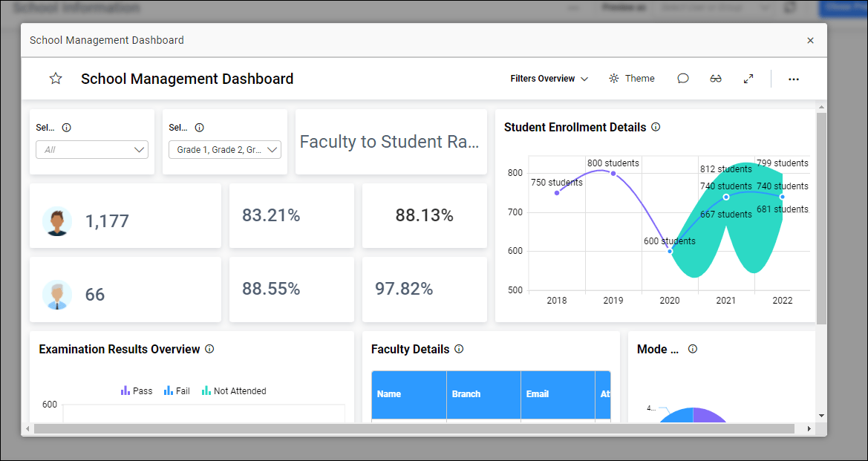Toggle the Fail legend series
The width and height of the screenshot is (868, 461).
(x=177, y=390)
